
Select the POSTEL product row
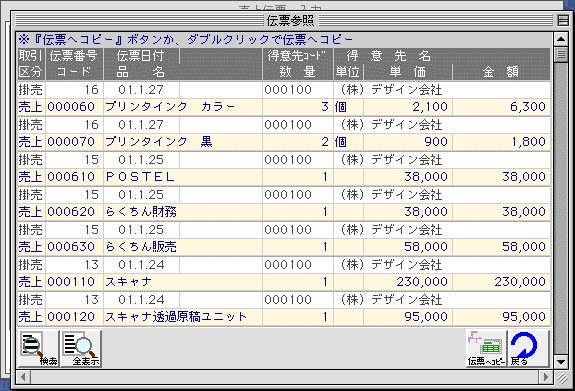click(x=283, y=177)
